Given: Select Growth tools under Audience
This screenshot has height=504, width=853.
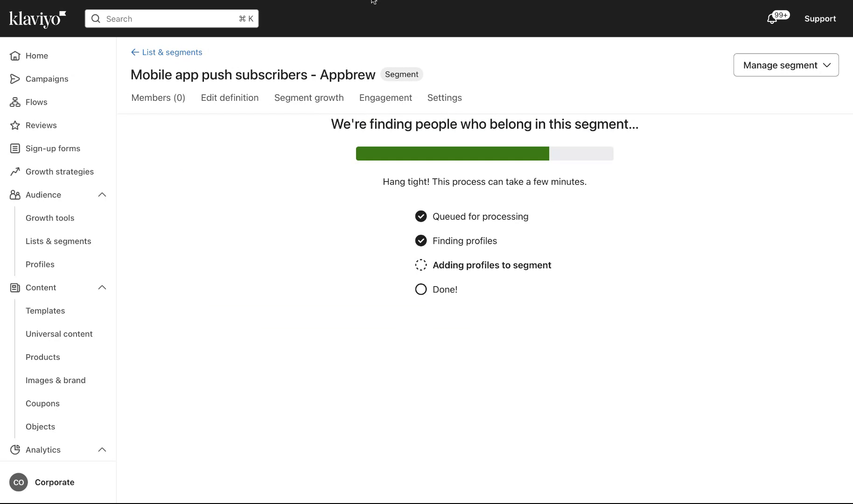Looking at the screenshot, I should pyautogui.click(x=50, y=218).
